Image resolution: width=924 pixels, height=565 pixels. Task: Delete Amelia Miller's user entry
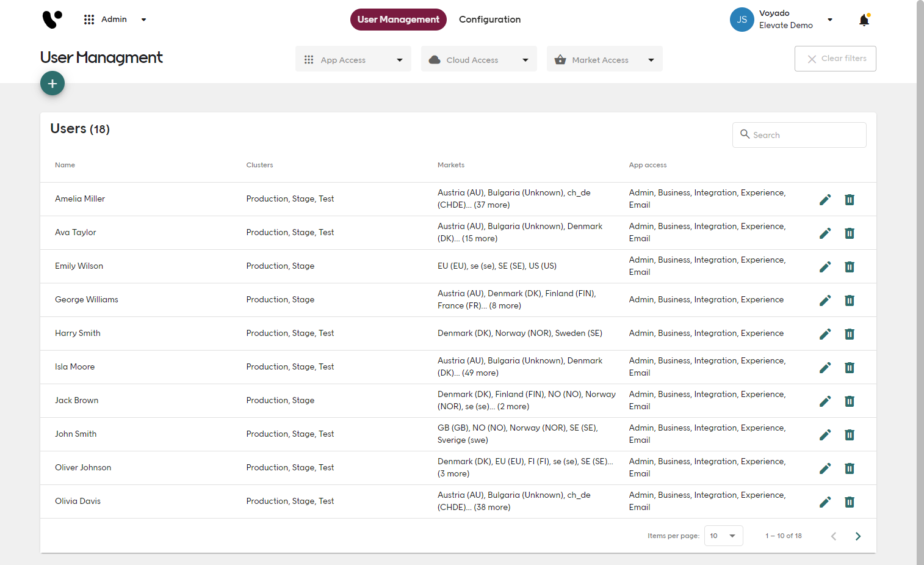[x=850, y=200]
